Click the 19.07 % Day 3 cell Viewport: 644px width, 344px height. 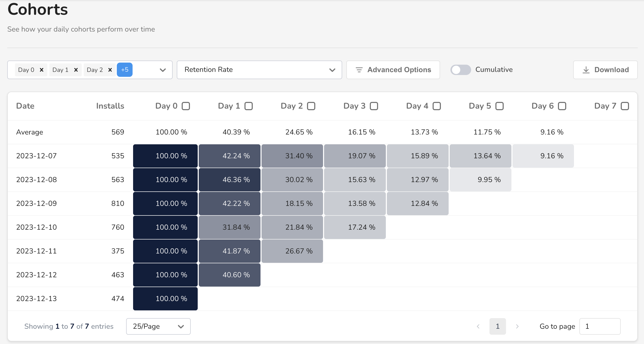[355, 156]
